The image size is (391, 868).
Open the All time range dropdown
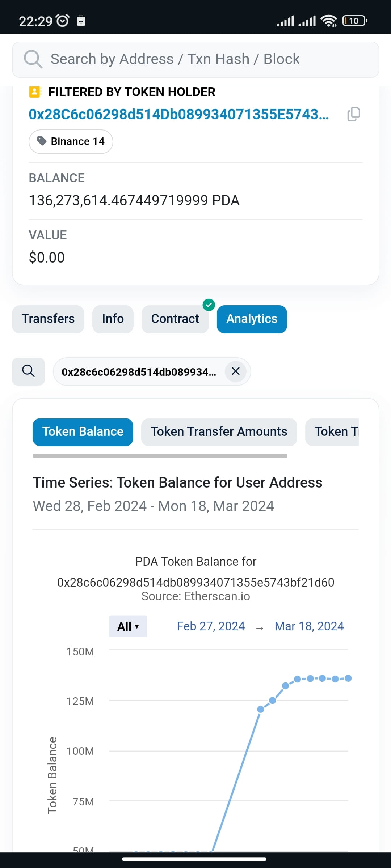(x=127, y=626)
